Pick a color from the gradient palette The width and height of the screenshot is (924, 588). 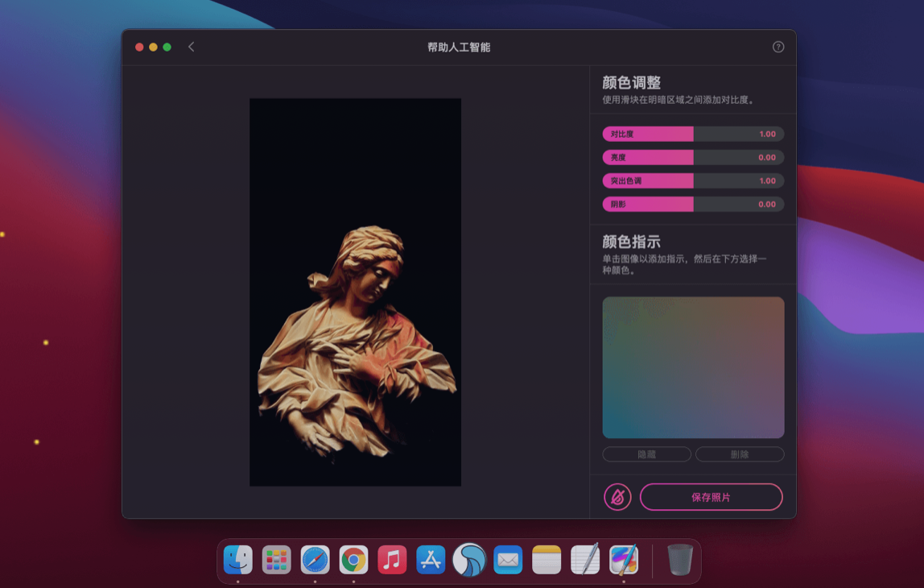point(693,367)
